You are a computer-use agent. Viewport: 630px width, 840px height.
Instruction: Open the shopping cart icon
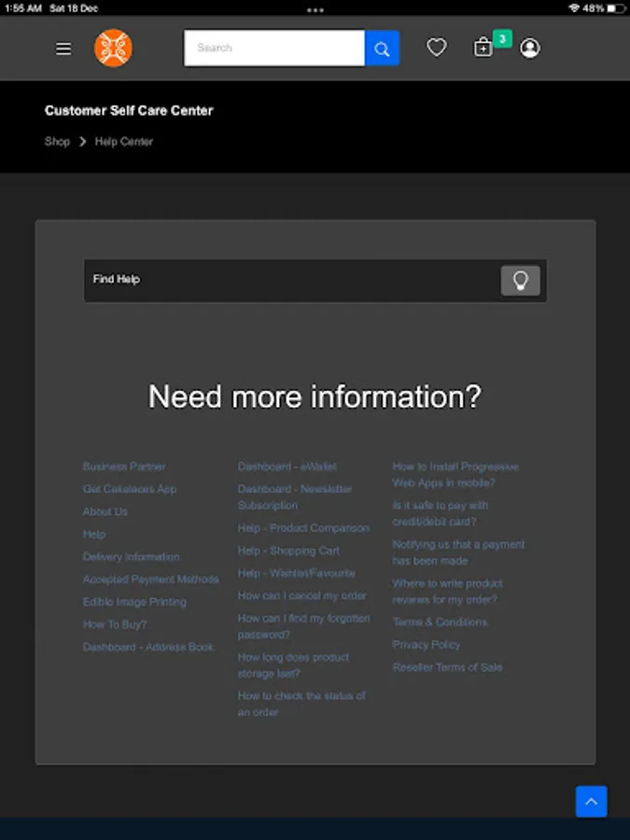point(483,48)
